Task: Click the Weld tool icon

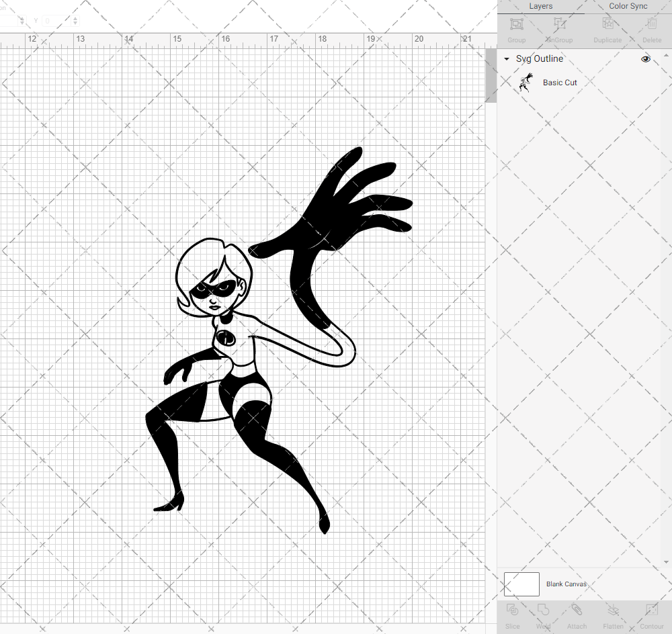Action: 543,610
